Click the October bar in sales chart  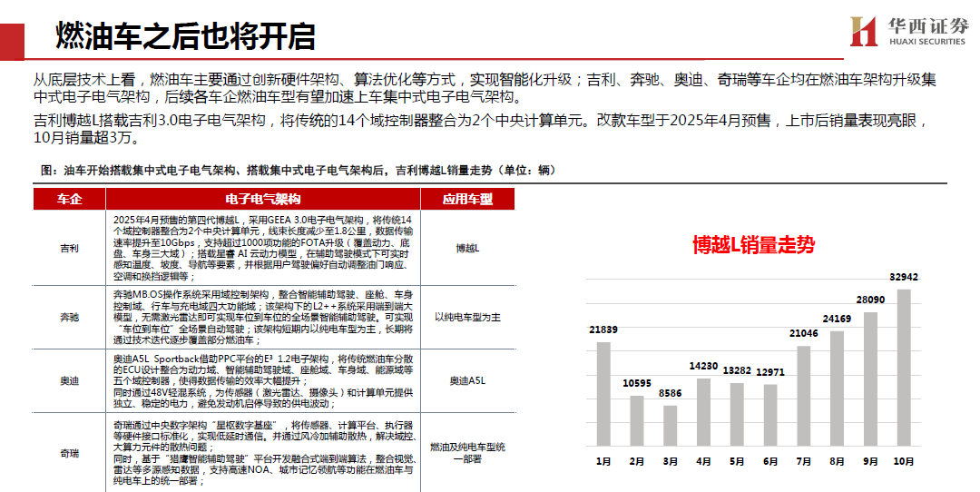(904, 368)
